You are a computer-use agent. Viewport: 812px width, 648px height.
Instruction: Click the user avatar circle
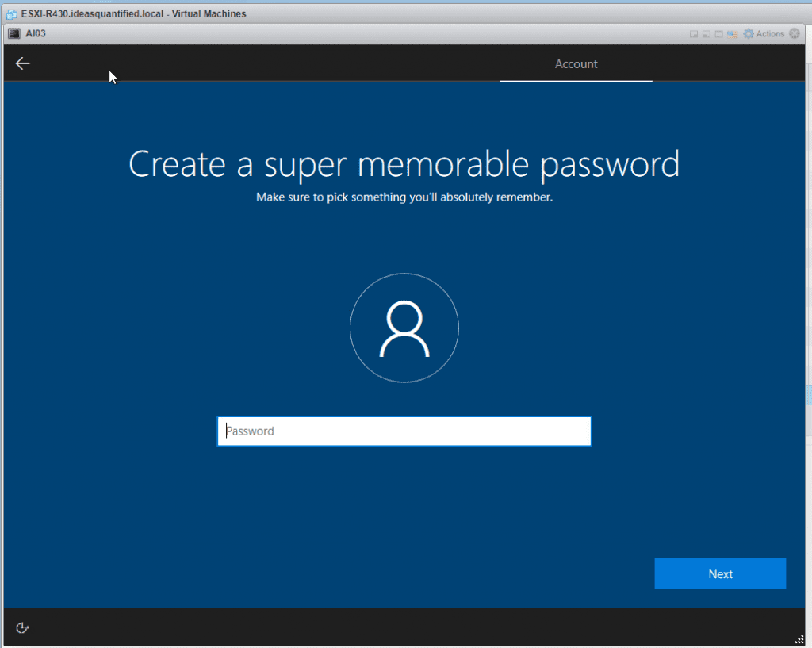404,328
